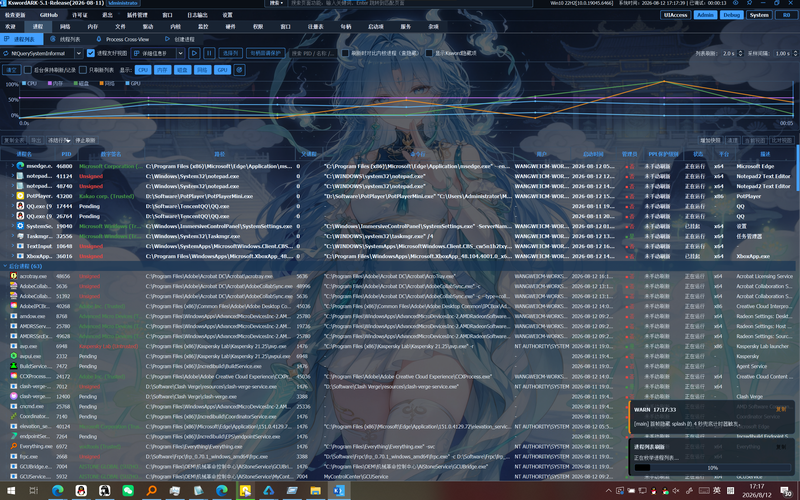Select the 进程列表 process list tab

tap(20, 39)
